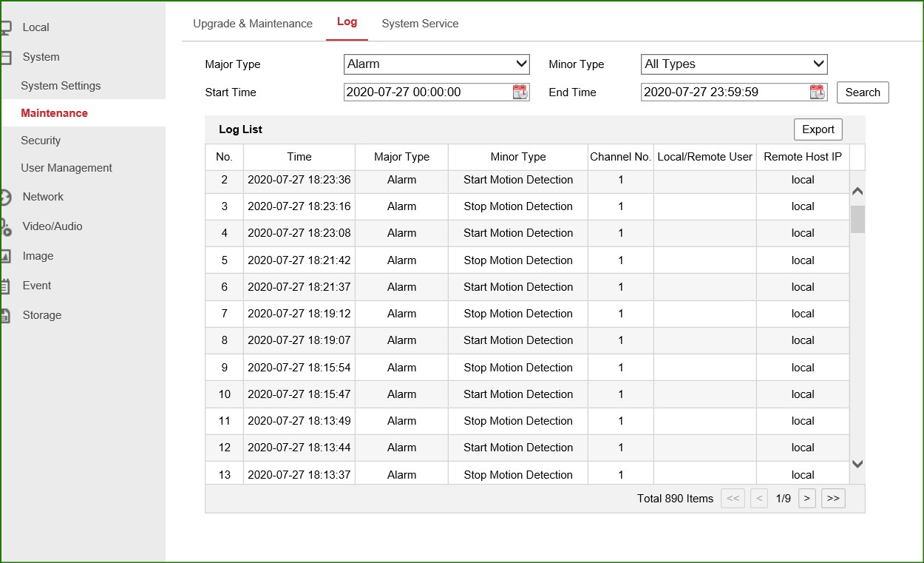Click the Start Time input field
The height and width of the screenshot is (563, 924).
pos(427,92)
